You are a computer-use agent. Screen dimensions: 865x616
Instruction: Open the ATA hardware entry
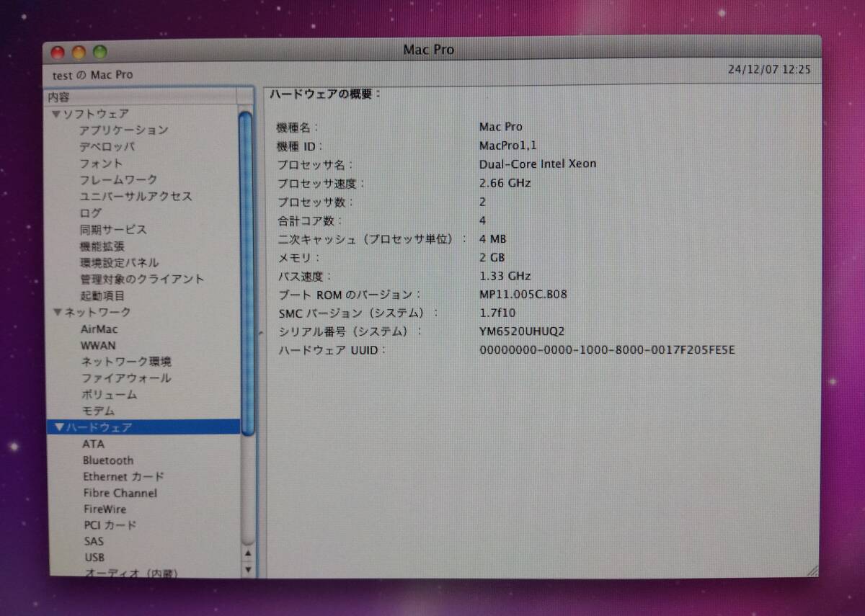[x=93, y=445]
